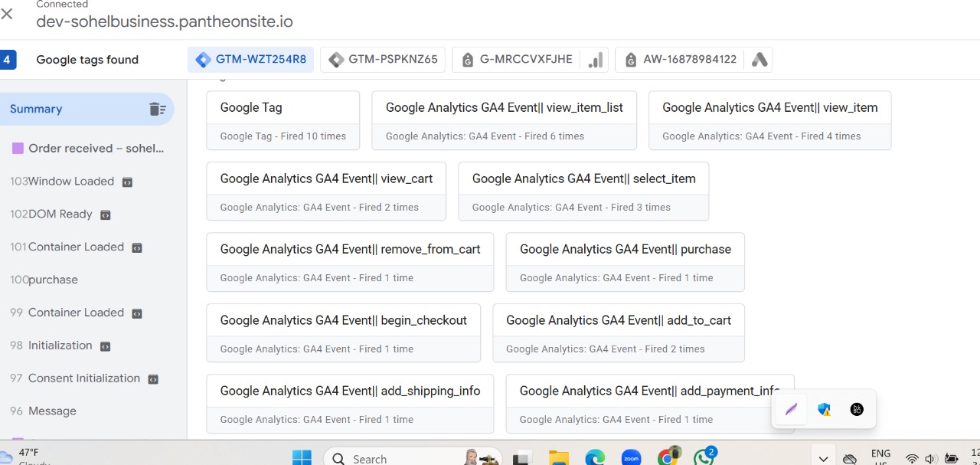This screenshot has width=980, height=465.
Task: Open the volume speaker tray icon
Action: click(x=930, y=459)
